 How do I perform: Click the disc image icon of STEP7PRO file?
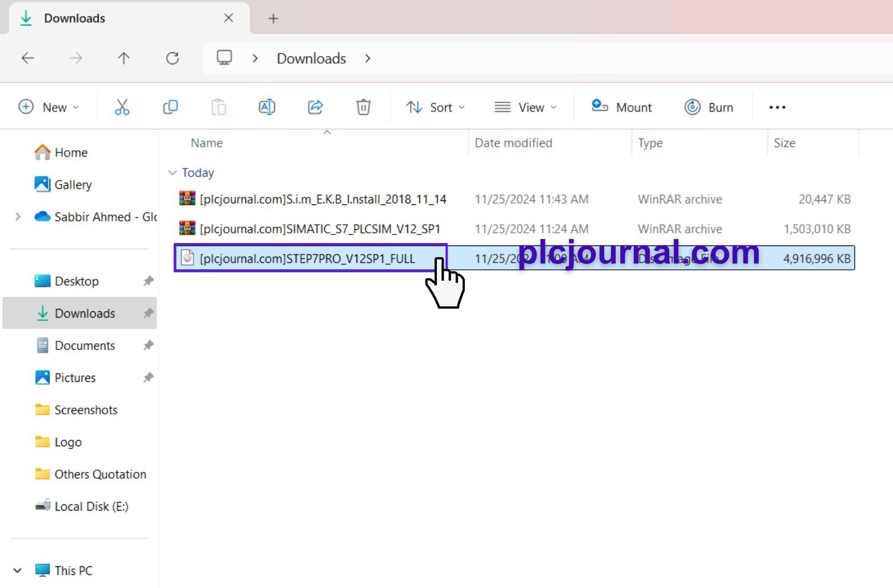coord(187,258)
